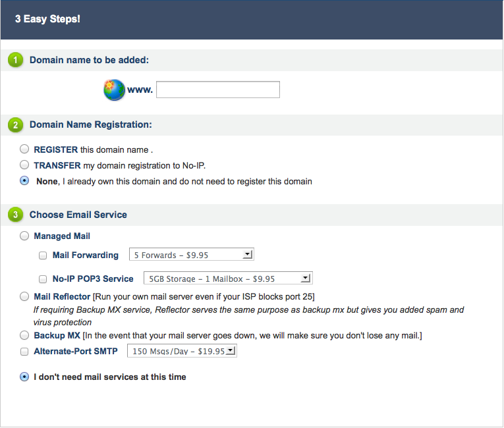The image size is (504, 428).
Task: Click the 'Mail Forwarding' label
Action: [x=86, y=255]
